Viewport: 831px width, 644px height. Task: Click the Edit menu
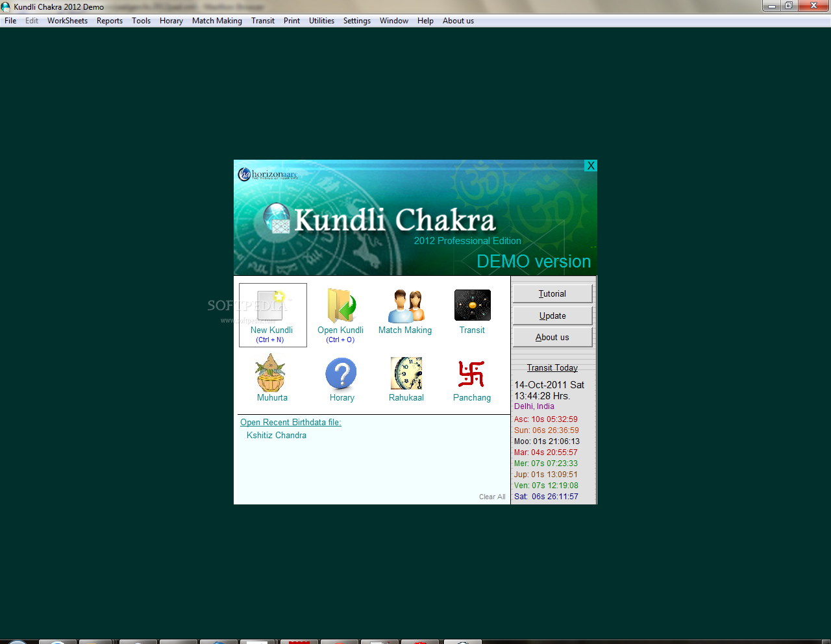coord(32,21)
